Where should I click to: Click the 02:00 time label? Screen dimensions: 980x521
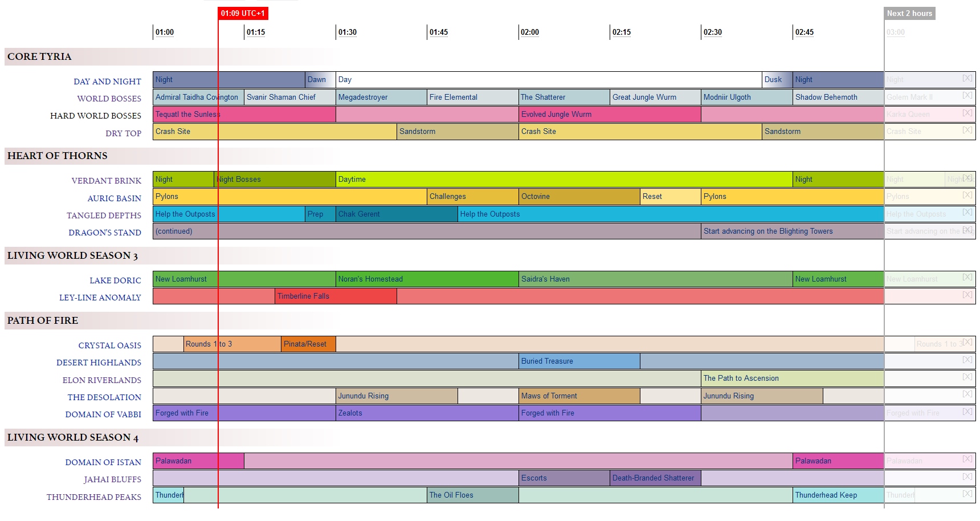(530, 32)
